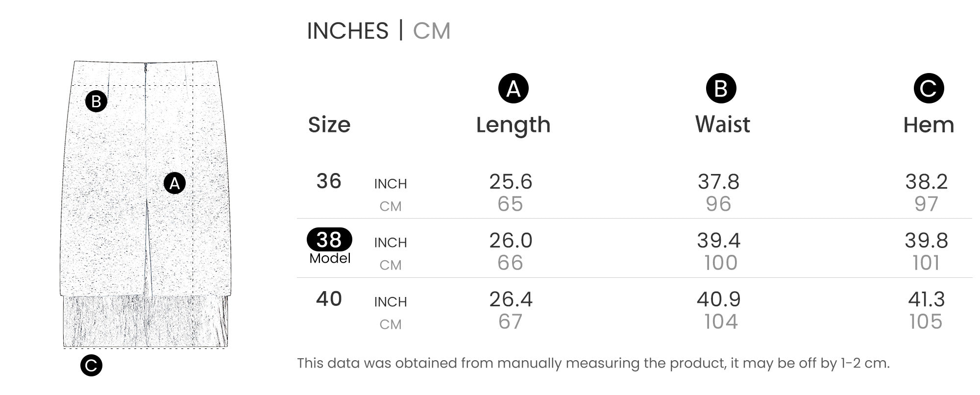Screen dimensions: 980x395
Task: Click the B circle above Waist
Action: [x=721, y=89]
